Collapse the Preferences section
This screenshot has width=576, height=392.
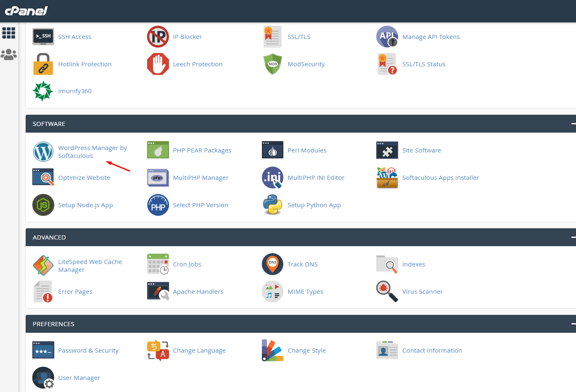(x=573, y=324)
